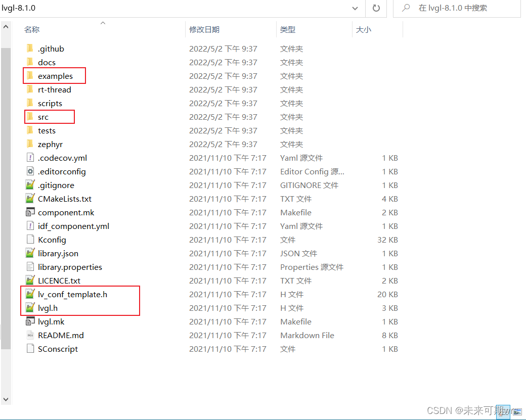526x420 pixels.
Task: Click the refresh button beside address bar
Action: click(376, 8)
